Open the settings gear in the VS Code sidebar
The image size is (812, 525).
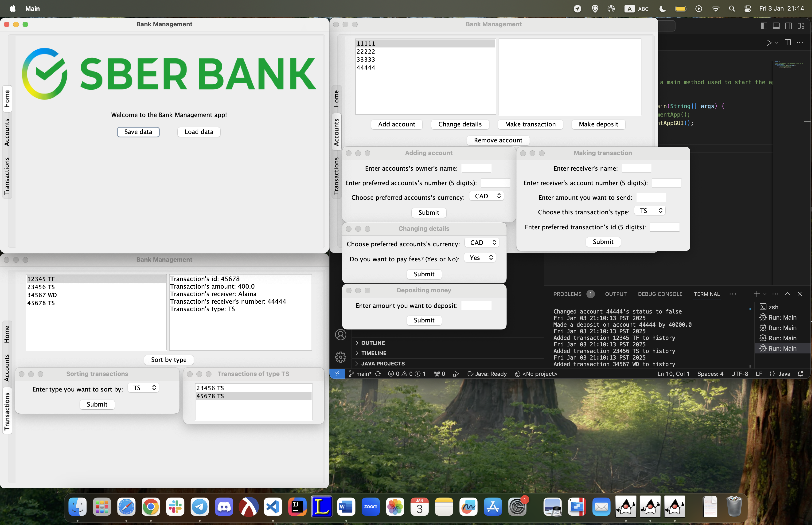click(341, 357)
